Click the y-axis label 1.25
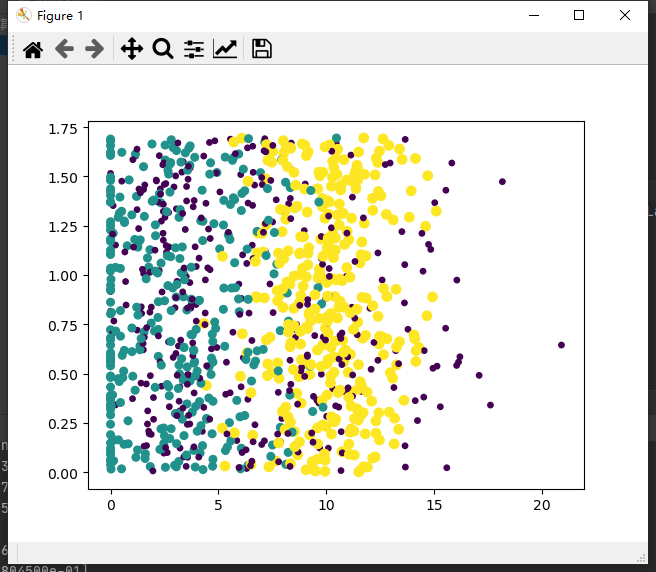656x572 pixels. point(63,227)
